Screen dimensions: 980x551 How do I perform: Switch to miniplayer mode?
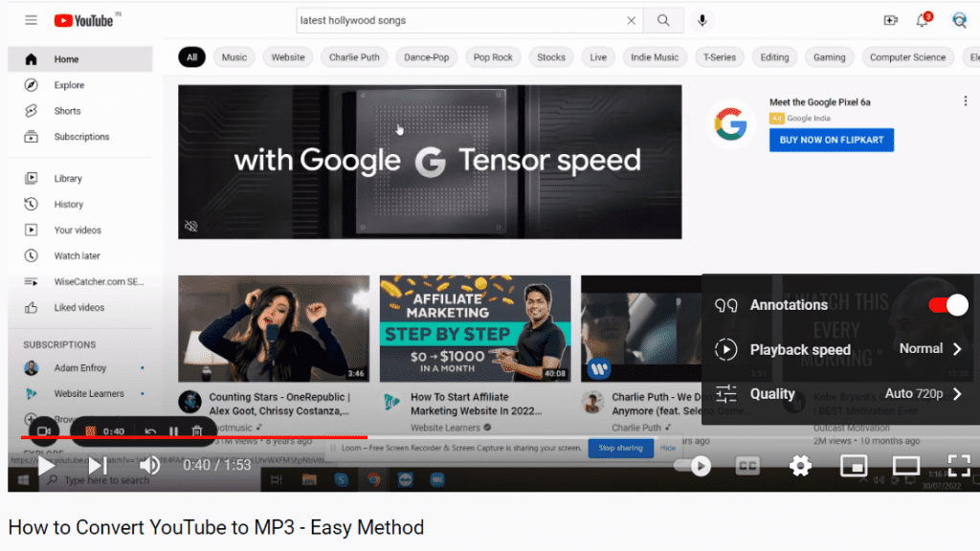[853, 466]
